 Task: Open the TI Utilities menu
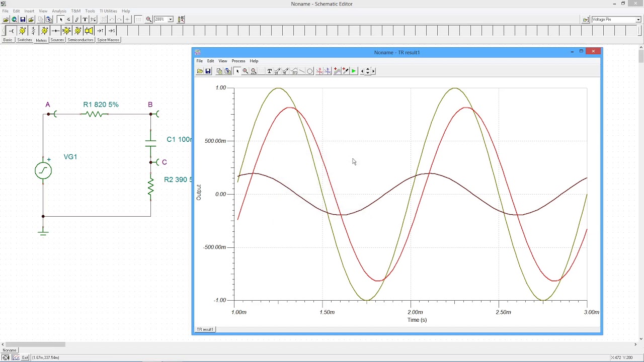pyautogui.click(x=108, y=11)
